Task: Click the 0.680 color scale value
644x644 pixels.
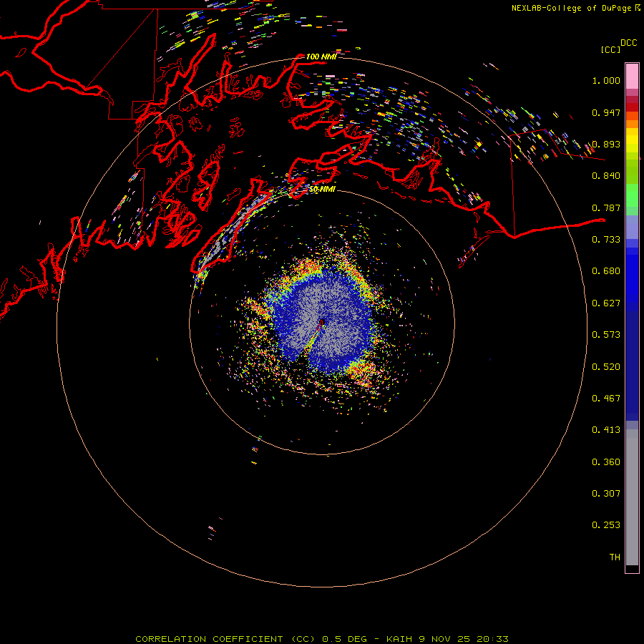Action: (606, 271)
